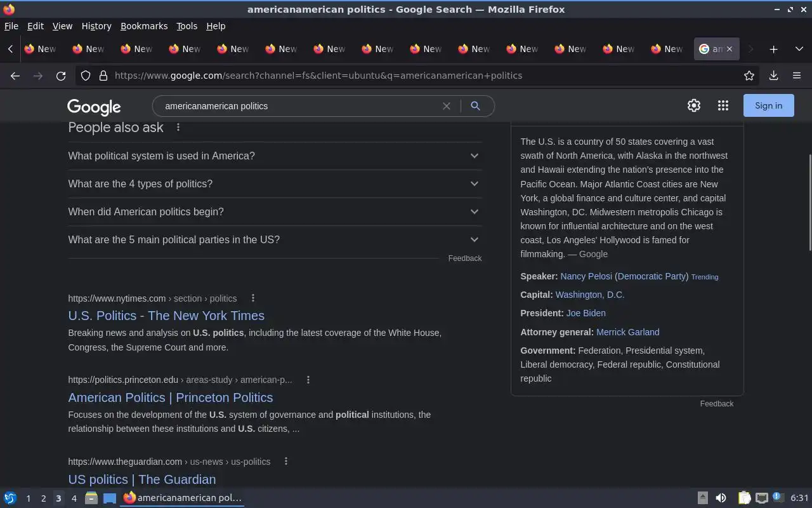Open "US politics | The Guardian" result
This screenshot has width=812, height=508.
click(x=142, y=479)
